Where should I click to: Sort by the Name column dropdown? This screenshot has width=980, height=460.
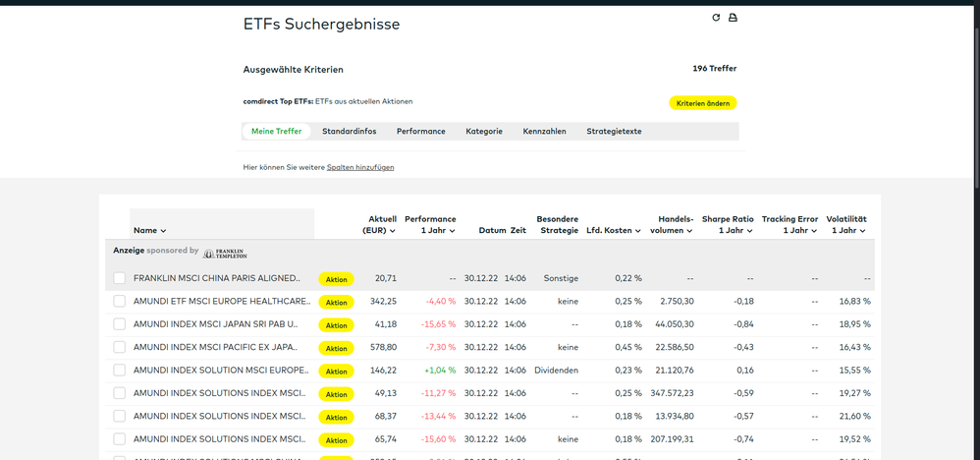coord(150,231)
